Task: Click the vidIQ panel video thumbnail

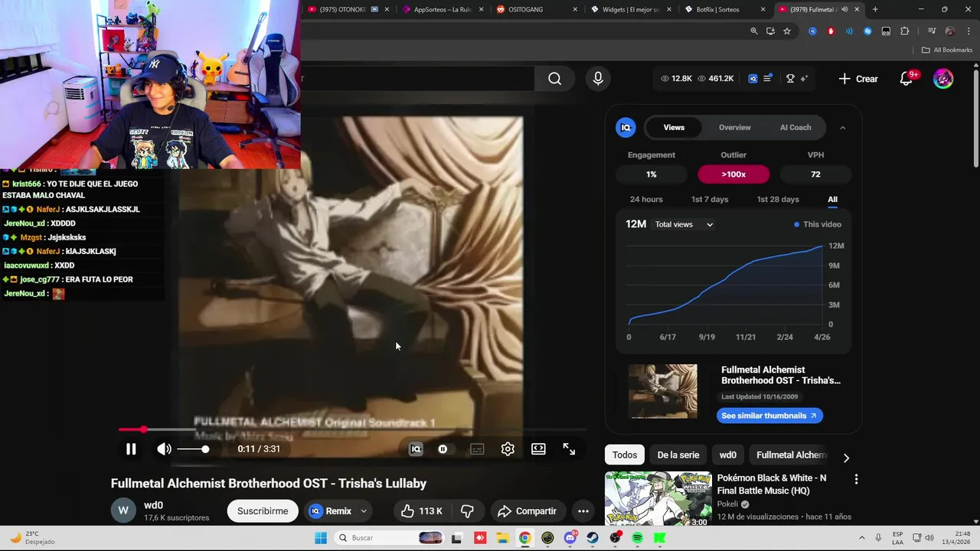Action: pyautogui.click(x=663, y=391)
